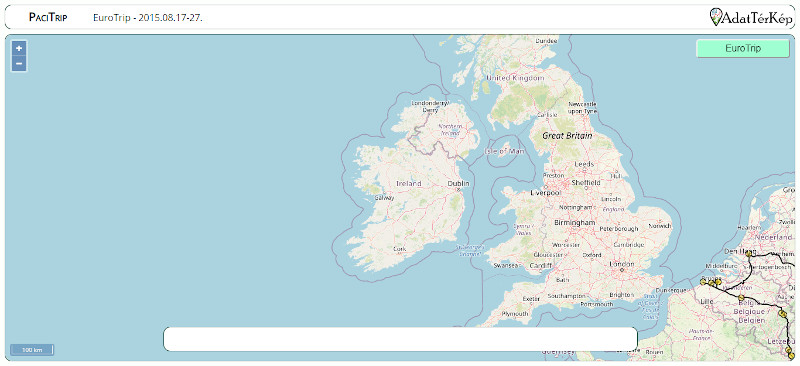Open the PaciTrip title link

click(x=48, y=17)
